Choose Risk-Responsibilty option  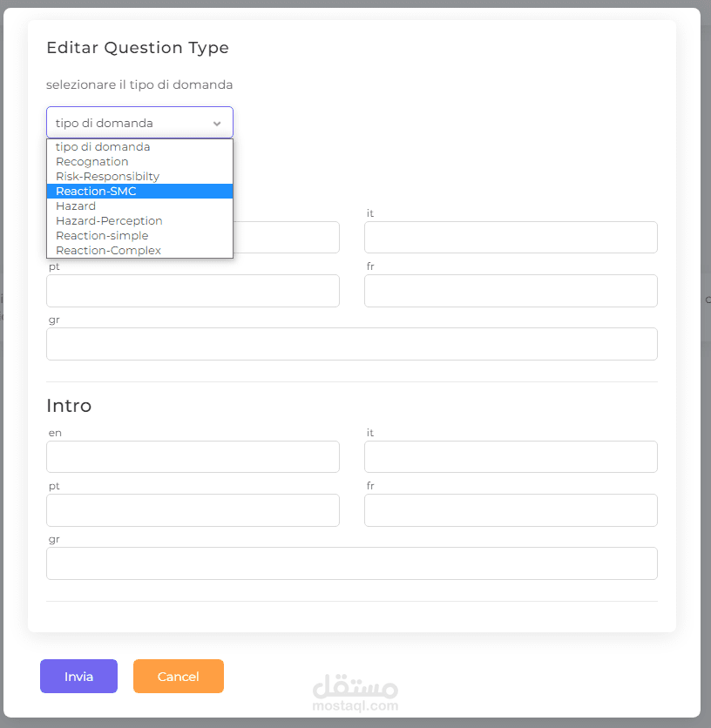click(108, 177)
